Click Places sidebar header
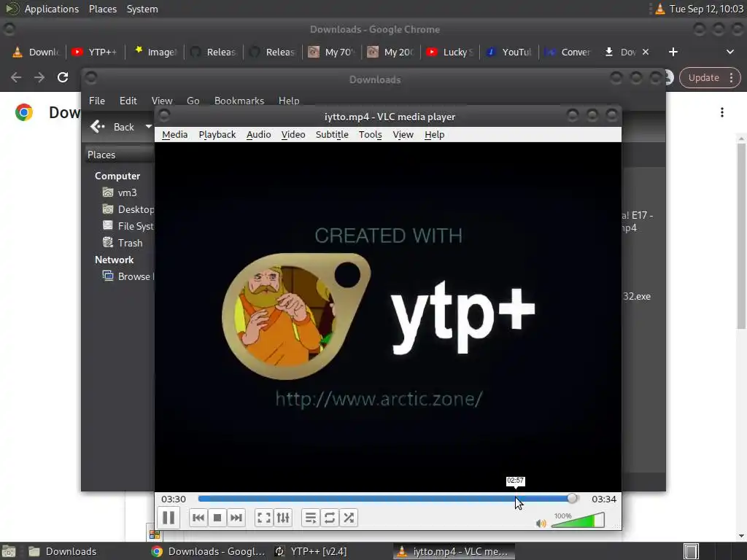747x560 pixels. 119,155
